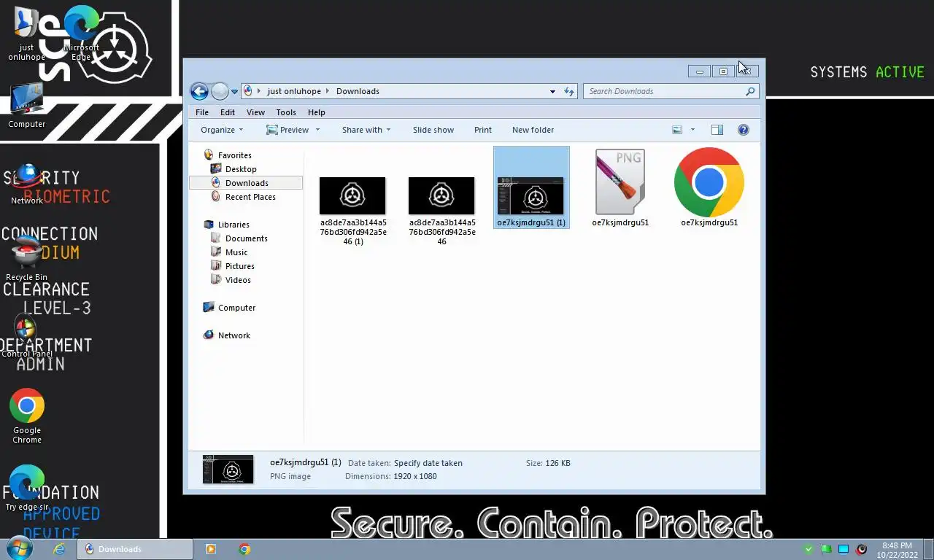Viewport: 934px width, 560px height.
Task: Select the PNG paintbrush file oe7ksjmdrgu51
Action: pyautogui.click(x=620, y=188)
